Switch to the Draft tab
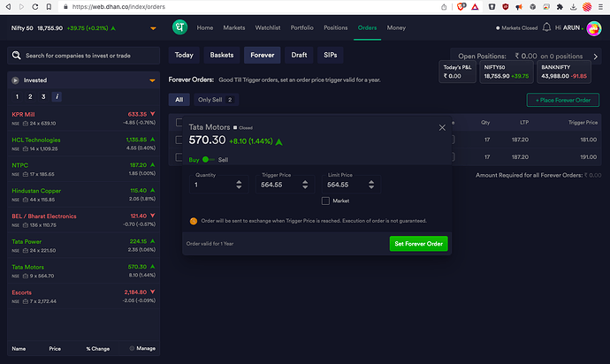Viewport: 610px width, 364px height. point(299,55)
